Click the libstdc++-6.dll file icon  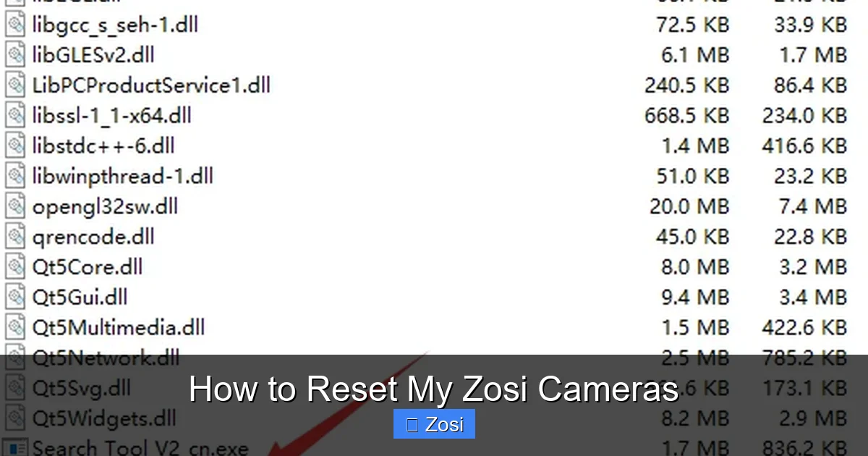14,145
